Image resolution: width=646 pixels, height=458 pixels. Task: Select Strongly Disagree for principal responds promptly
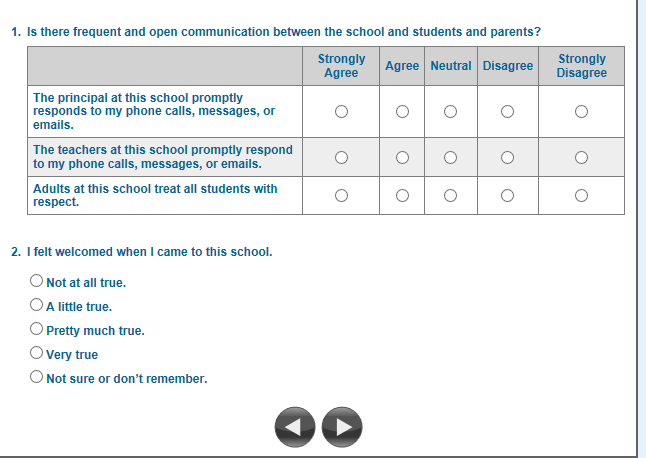(582, 112)
